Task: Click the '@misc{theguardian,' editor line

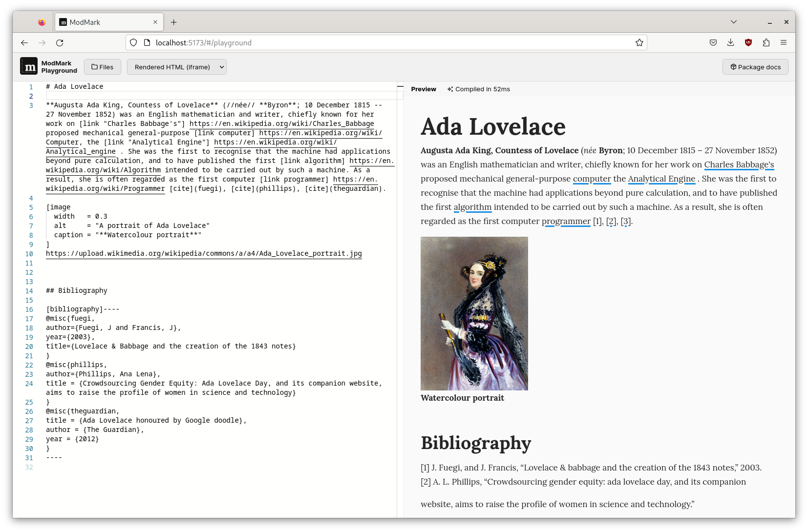Action: tap(83, 411)
